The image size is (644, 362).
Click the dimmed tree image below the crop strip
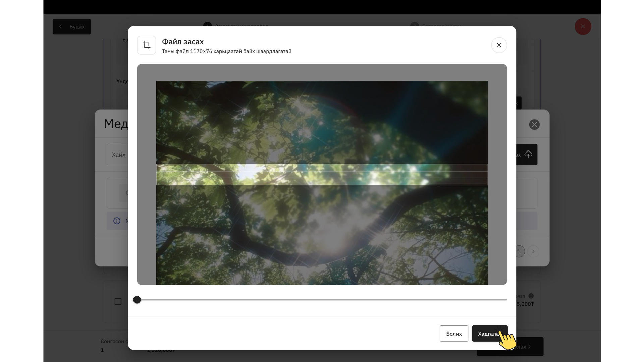322,235
